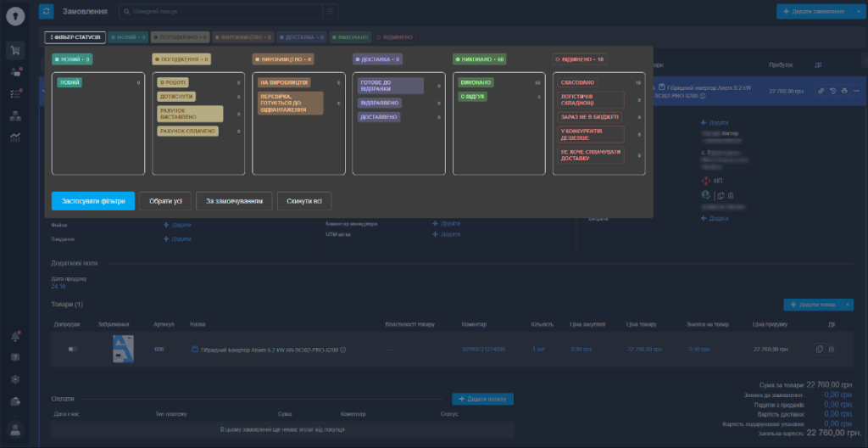Open the analytics chart icon in sidebar
The height and width of the screenshot is (448, 868).
tap(15, 137)
